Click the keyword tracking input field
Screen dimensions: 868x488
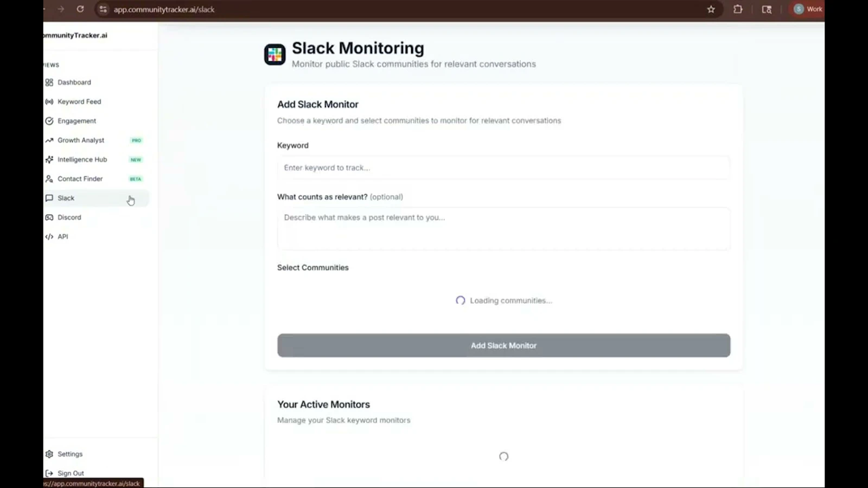coord(503,168)
